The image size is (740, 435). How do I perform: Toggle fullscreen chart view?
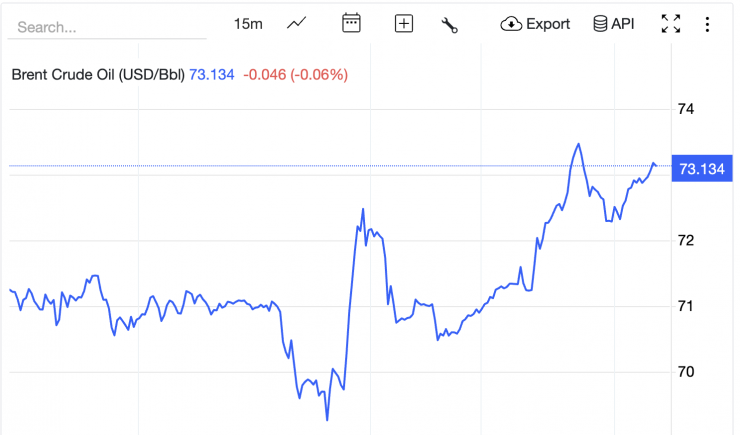[x=670, y=24]
